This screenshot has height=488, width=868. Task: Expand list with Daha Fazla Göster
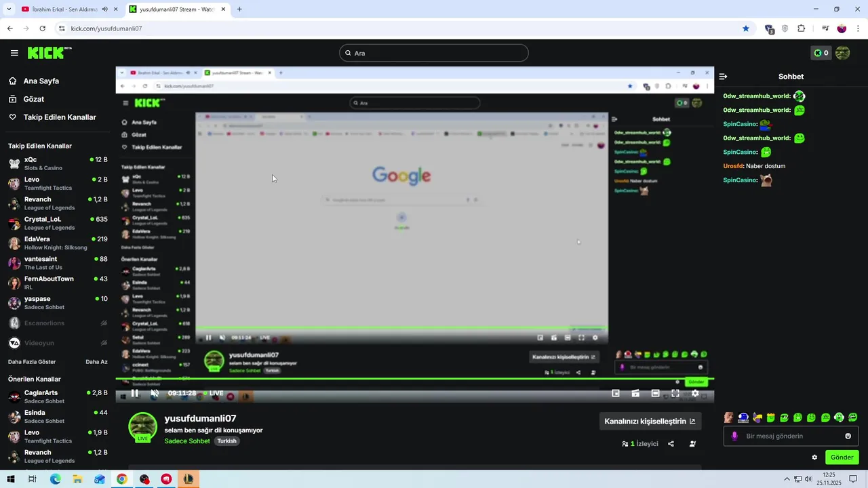(x=32, y=362)
